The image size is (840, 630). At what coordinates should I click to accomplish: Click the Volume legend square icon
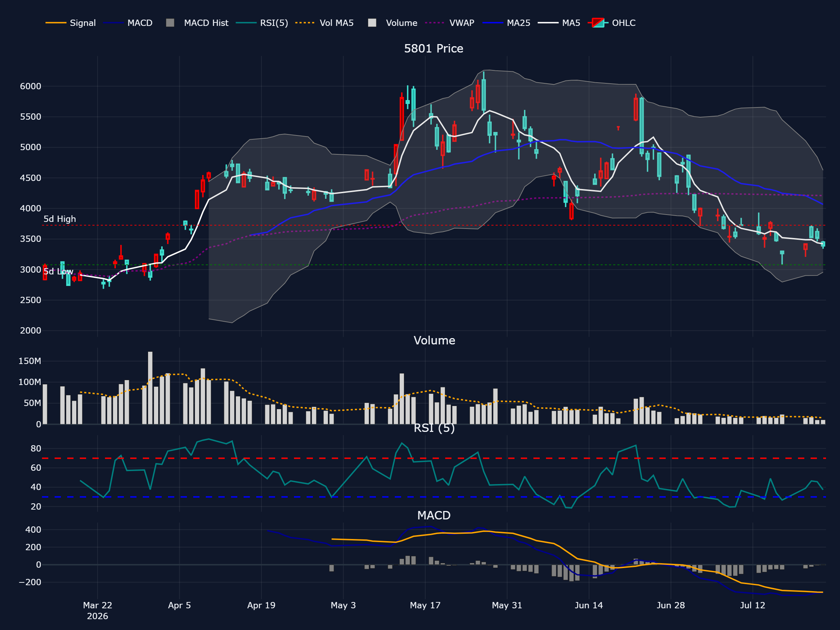tap(372, 23)
